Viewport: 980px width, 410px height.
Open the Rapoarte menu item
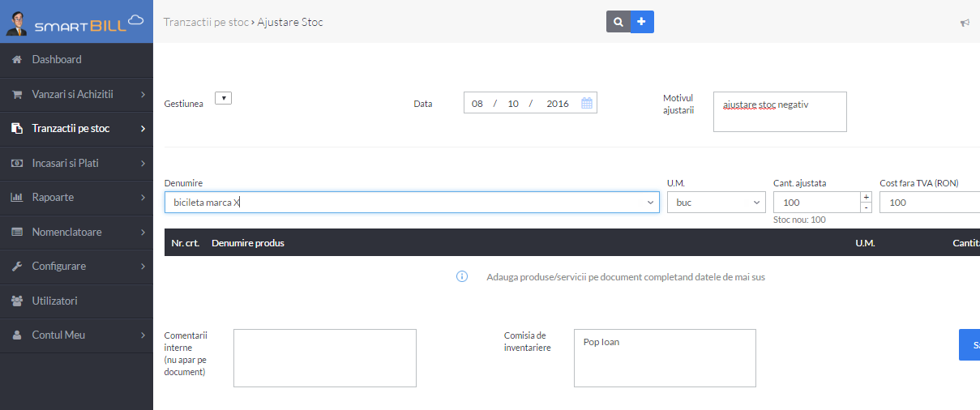pos(76,197)
